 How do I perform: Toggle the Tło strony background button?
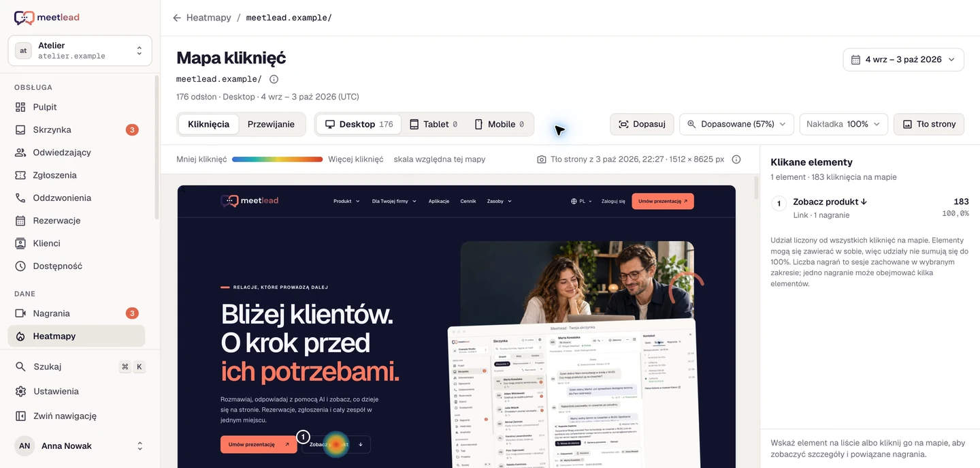pos(928,124)
